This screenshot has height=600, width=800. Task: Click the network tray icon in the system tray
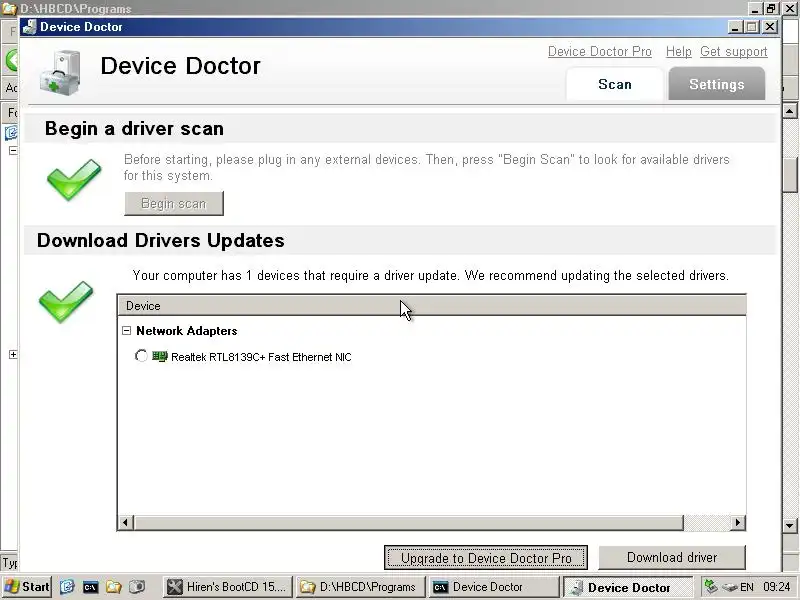pos(711,587)
